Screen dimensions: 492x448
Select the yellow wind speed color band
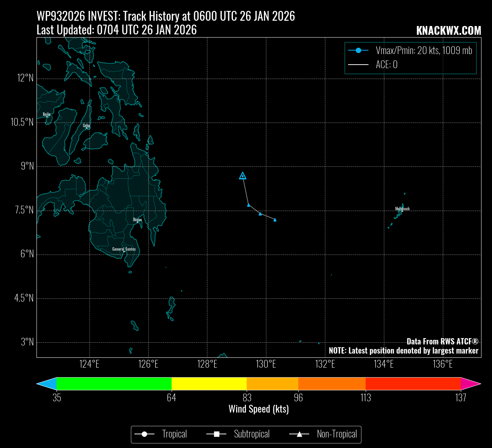click(209, 384)
